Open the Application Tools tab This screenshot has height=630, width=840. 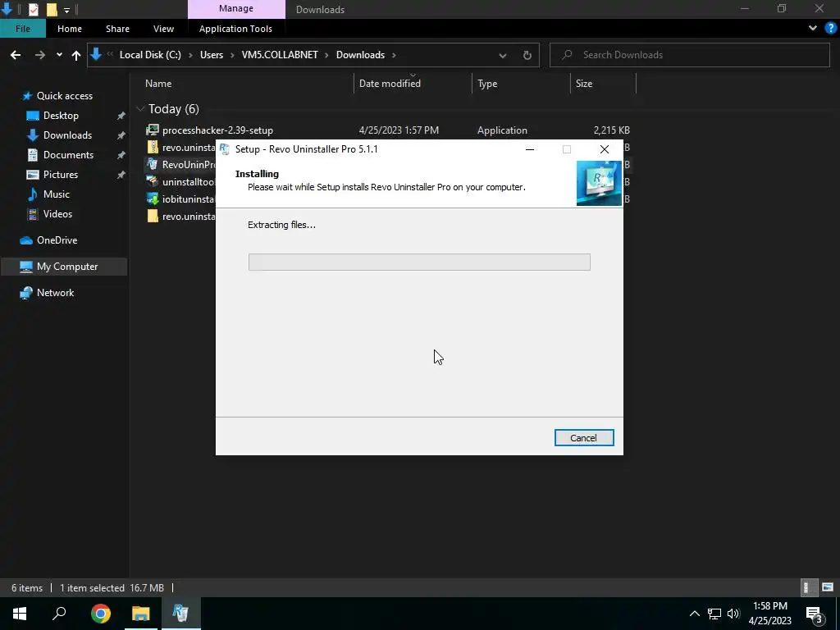[x=235, y=29]
